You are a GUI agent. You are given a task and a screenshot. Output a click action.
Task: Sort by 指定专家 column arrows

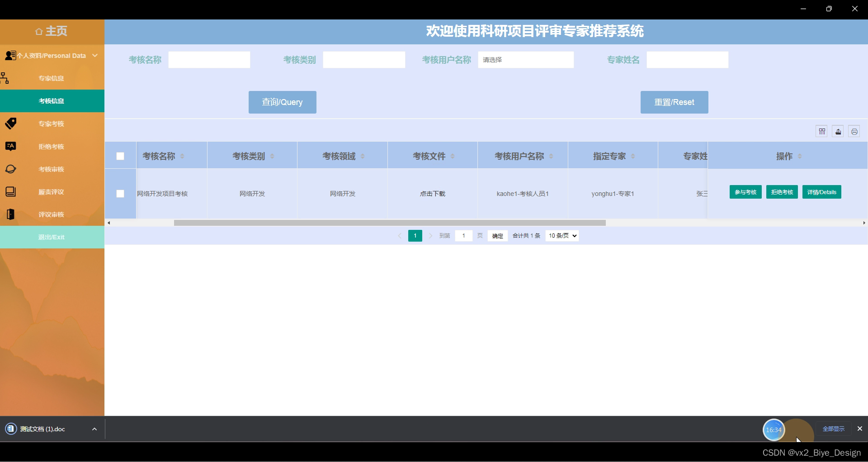point(633,156)
